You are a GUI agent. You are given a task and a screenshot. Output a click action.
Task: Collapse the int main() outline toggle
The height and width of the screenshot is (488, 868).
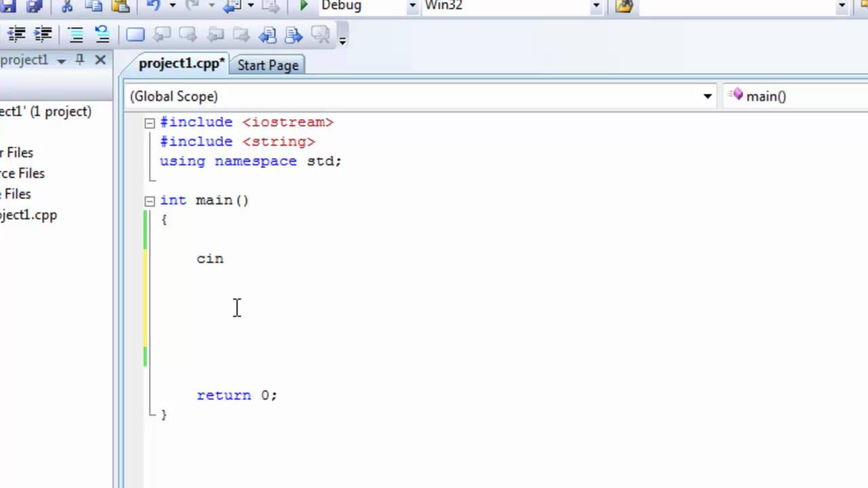coord(150,201)
